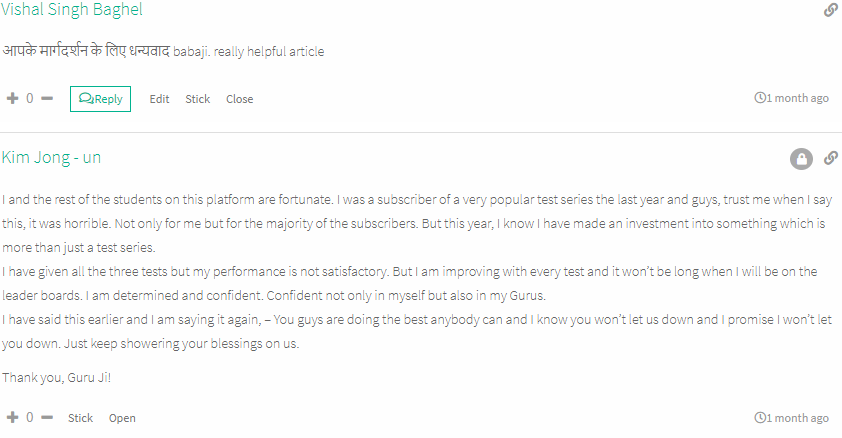Downvote Kim Jong-un's comment with minus icon
Image resolution: width=842 pixels, height=438 pixels.
click(47, 417)
